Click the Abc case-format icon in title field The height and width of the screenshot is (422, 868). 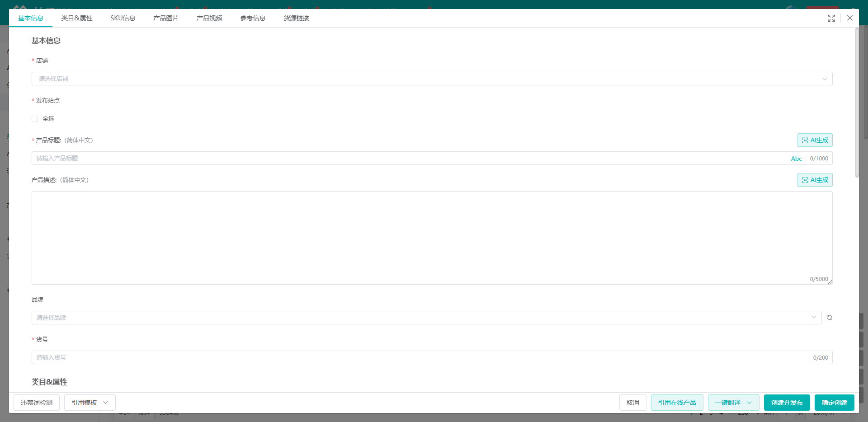(x=796, y=159)
